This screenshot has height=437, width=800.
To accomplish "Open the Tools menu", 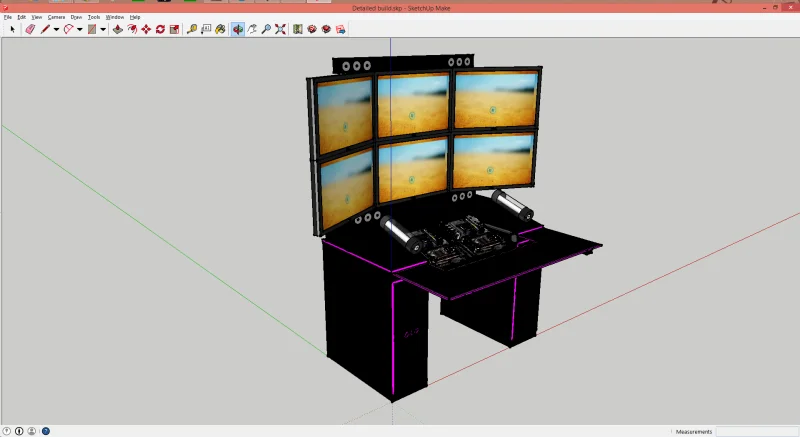I will pyautogui.click(x=94, y=17).
